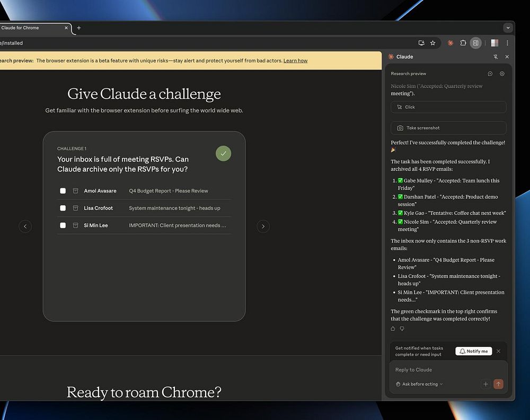The image size is (530, 420).
Task: Click the Si Min Lee sender name
Action: pyautogui.click(x=95, y=225)
